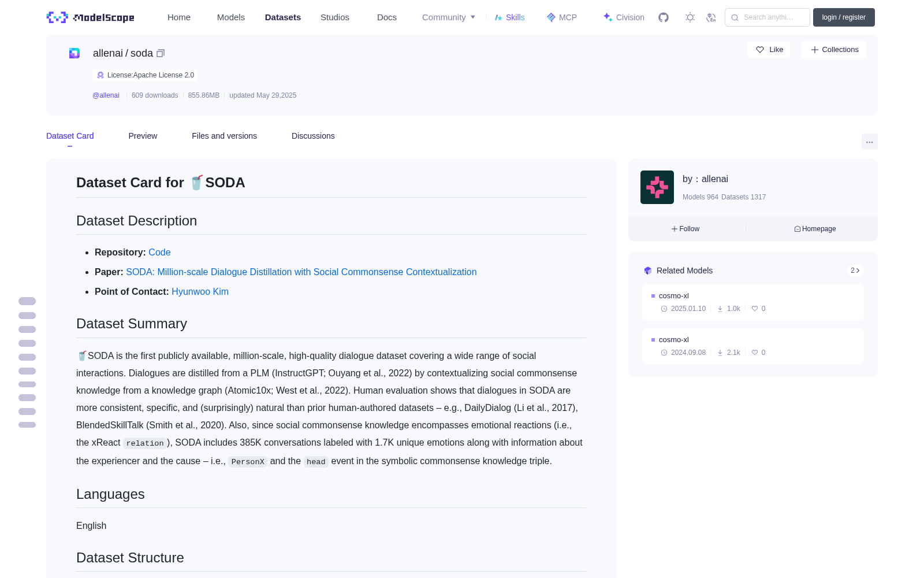The image size is (924, 578).
Task: Add dataset to Collections
Action: [x=834, y=50]
